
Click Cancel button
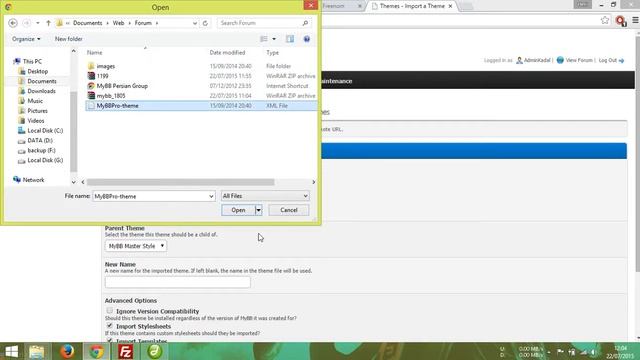pyautogui.click(x=289, y=210)
